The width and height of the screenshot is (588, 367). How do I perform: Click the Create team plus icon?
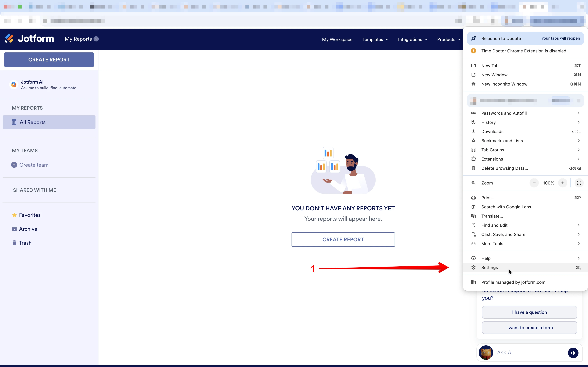click(14, 164)
